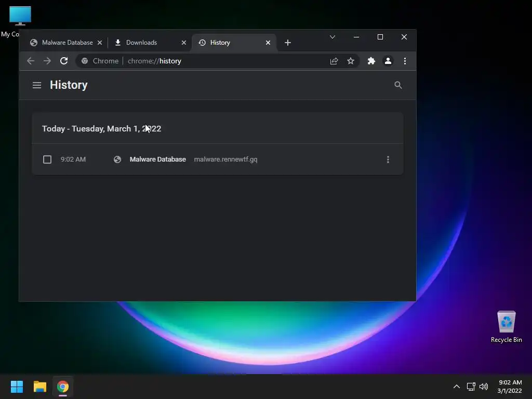This screenshot has height=399, width=532.
Task: Expand the tab search dropdown chevron
Action: (332, 37)
